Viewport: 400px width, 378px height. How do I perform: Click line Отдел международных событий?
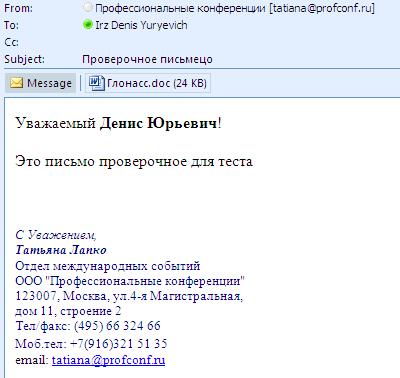pos(108,266)
